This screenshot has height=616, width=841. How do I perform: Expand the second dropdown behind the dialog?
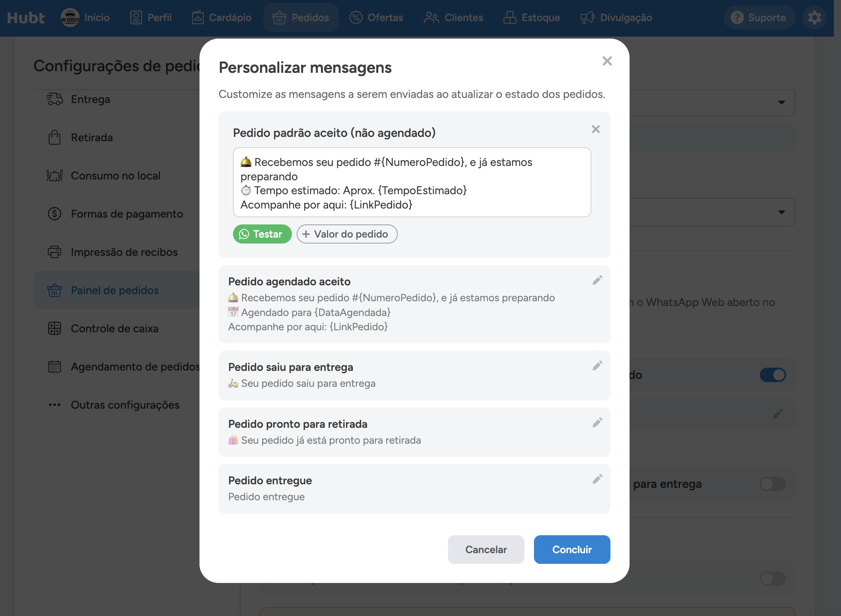point(781,212)
